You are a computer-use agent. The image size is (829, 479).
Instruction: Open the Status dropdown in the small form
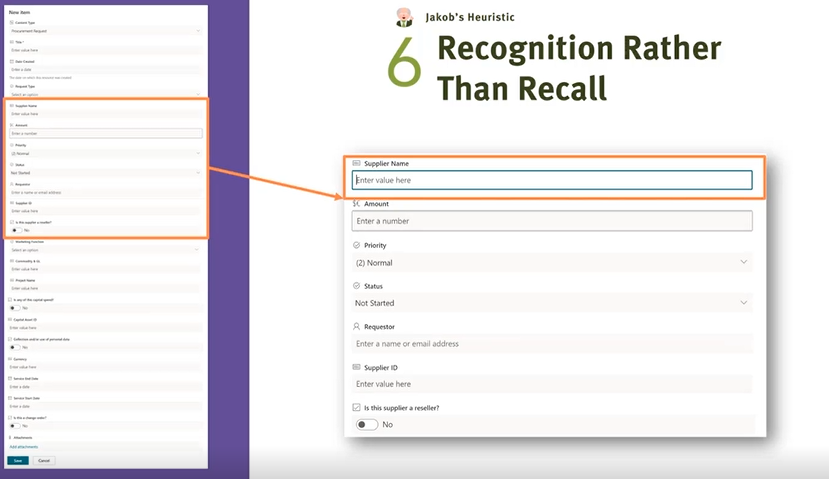point(105,173)
